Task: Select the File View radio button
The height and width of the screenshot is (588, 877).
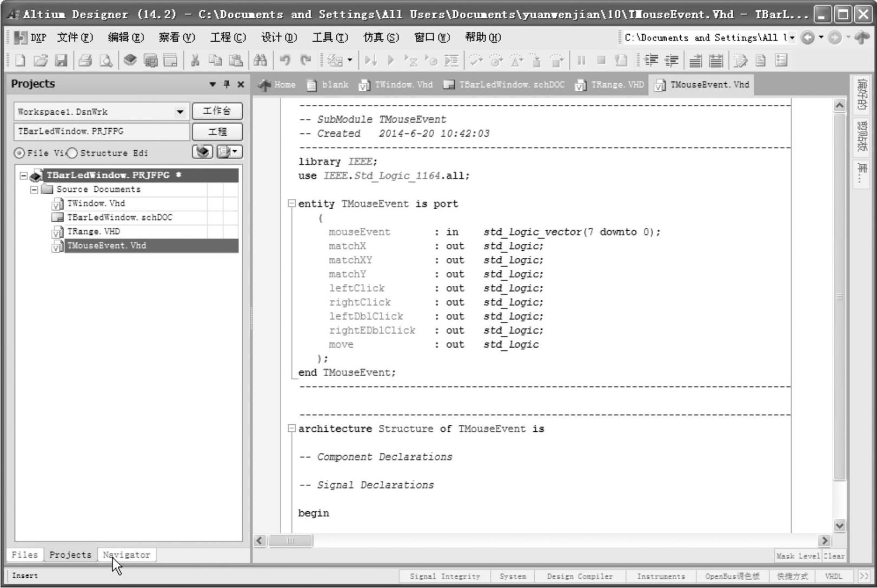Action: click(x=19, y=153)
